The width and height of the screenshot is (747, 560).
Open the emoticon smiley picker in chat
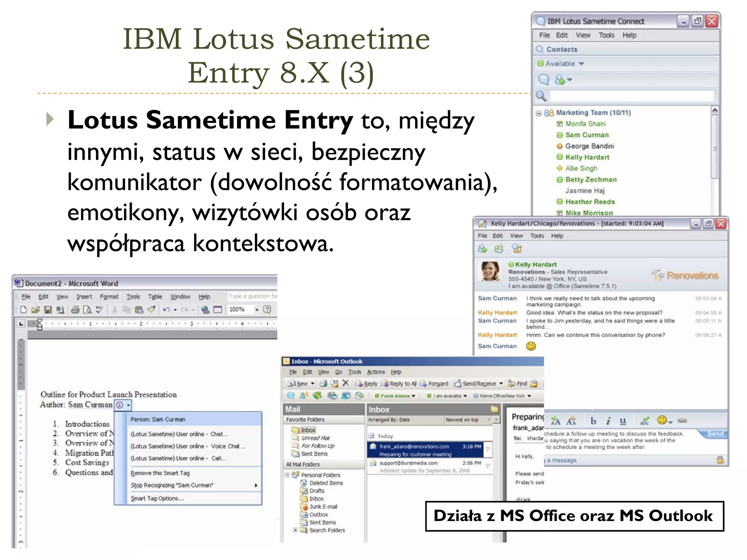pyautogui.click(x=665, y=420)
